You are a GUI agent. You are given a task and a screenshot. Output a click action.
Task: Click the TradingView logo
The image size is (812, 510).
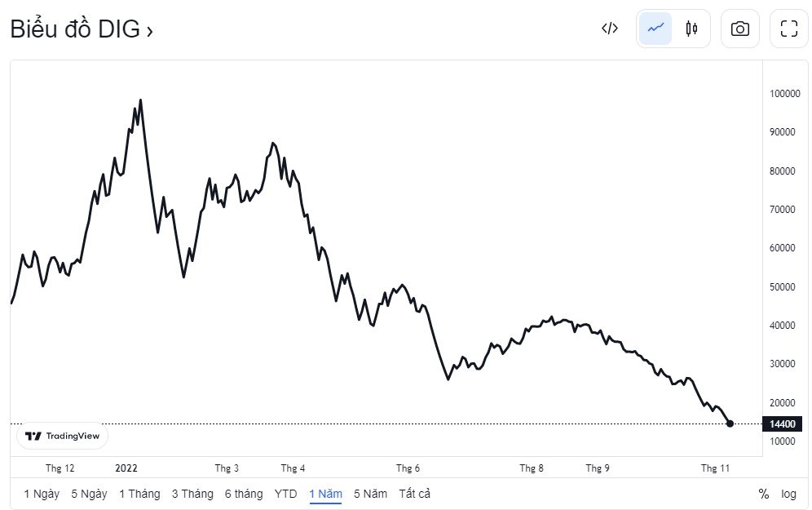click(63, 436)
